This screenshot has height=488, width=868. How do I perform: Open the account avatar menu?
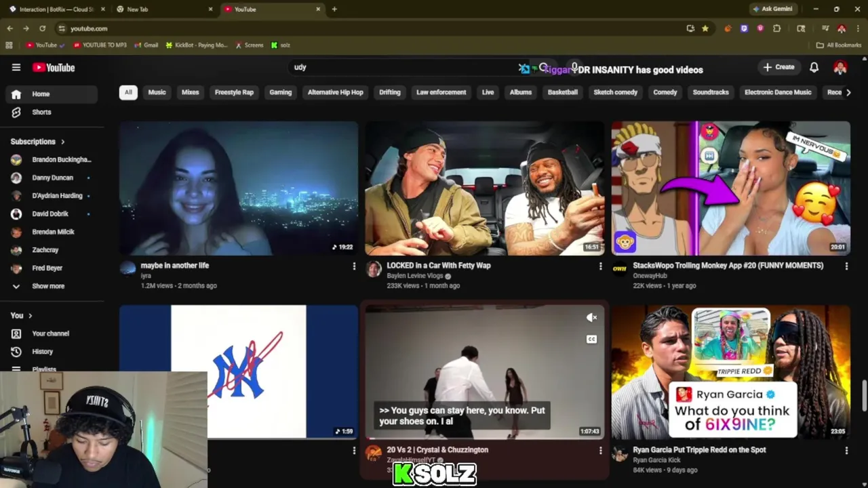(x=840, y=67)
